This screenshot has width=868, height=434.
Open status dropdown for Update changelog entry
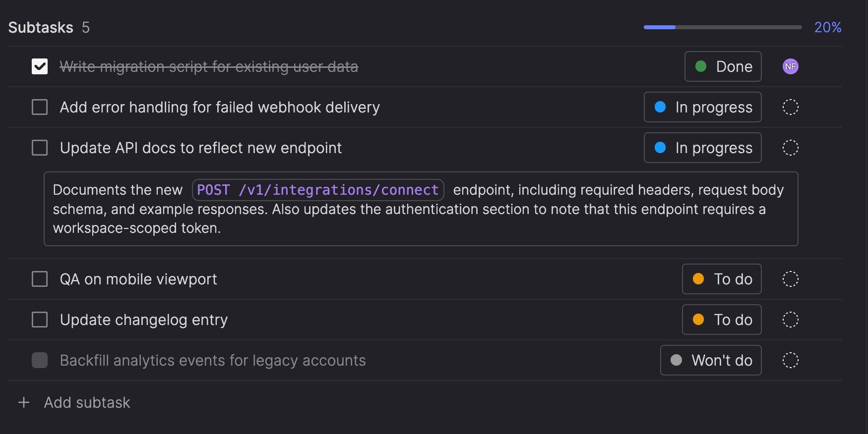[722, 320]
